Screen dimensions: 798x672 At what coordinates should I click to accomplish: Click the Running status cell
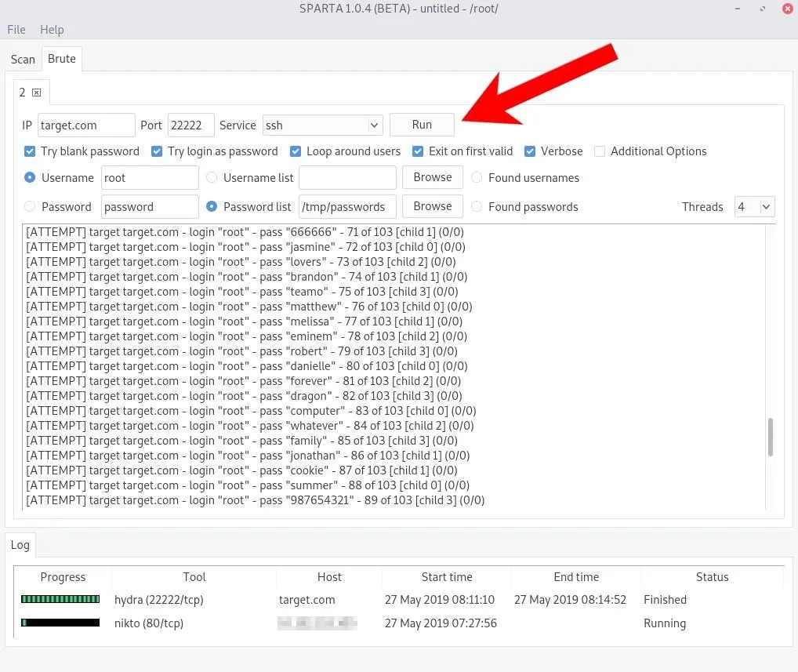click(665, 623)
